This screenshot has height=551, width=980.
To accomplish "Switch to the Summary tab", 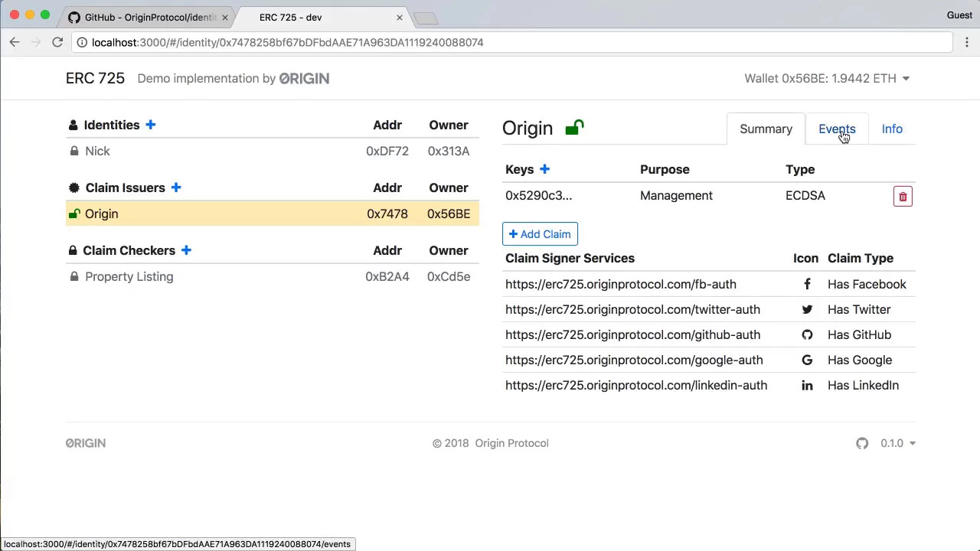I will point(766,129).
